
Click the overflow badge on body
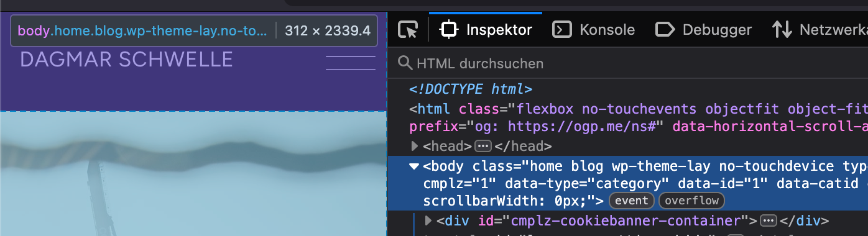[691, 201]
